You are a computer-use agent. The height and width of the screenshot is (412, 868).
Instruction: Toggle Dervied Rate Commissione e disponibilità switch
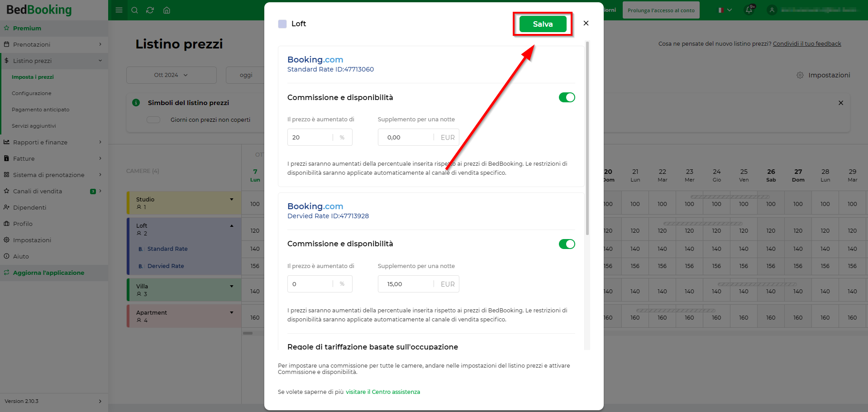(x=567, y=244)
